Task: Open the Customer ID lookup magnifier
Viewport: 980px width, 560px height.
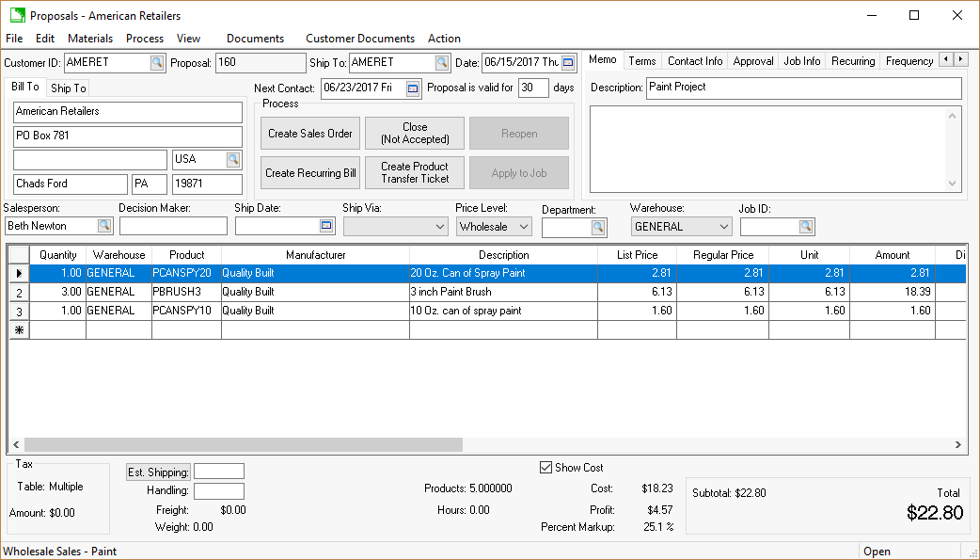Action: tap(155, 61)
